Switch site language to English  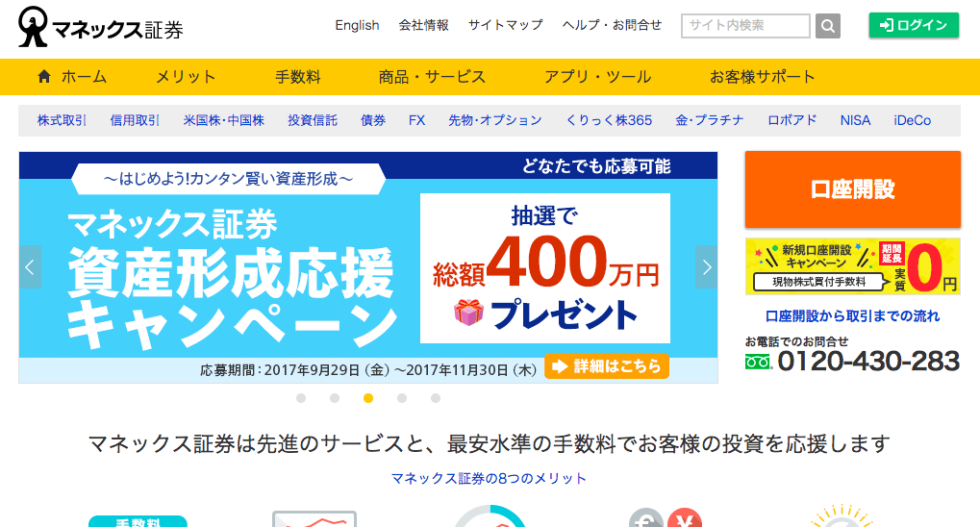357,26
